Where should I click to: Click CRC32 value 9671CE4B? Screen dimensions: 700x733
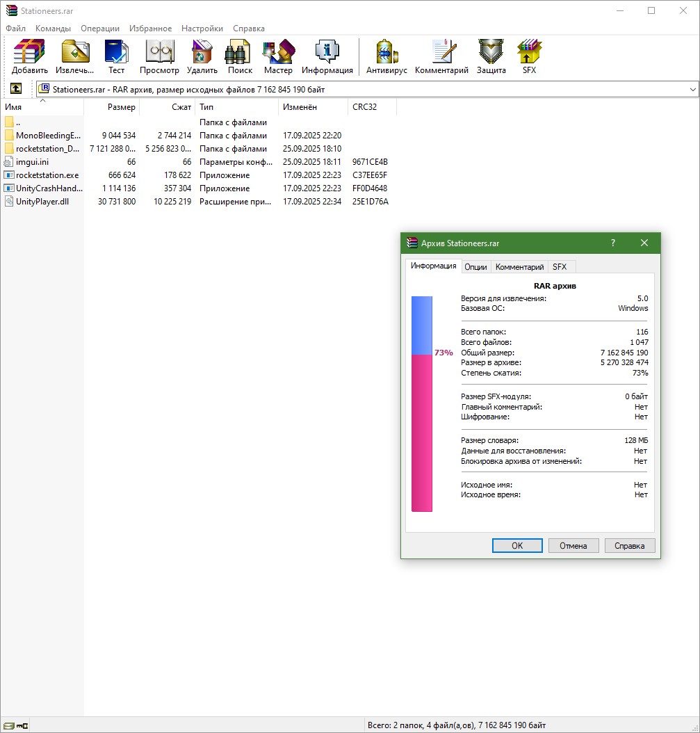pos(370,162)
